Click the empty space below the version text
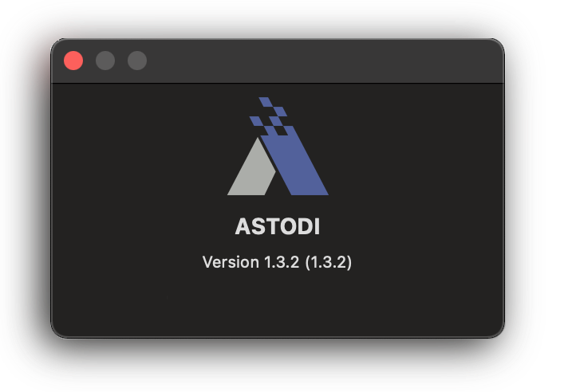 pyautogui.click(x=278, y=304)
